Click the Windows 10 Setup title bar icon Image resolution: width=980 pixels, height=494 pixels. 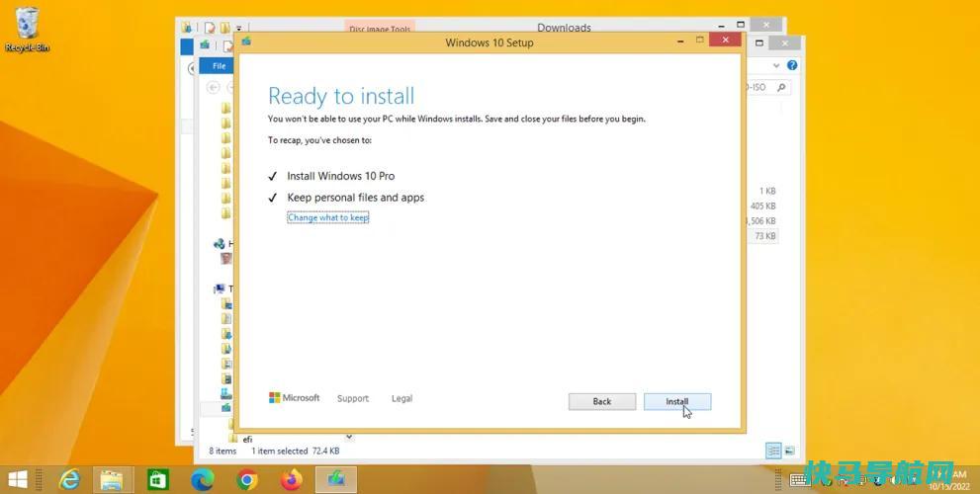(x=246, y=41)
